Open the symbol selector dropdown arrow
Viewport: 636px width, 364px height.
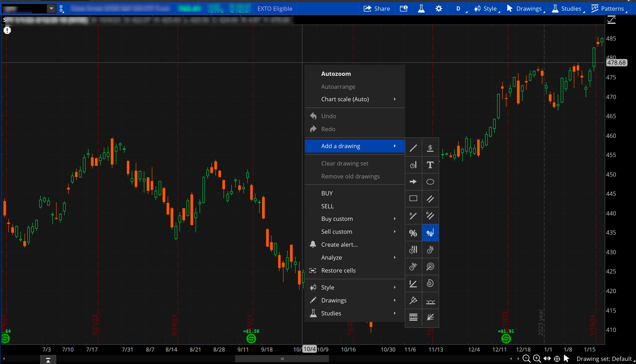(x=51, y=9)
